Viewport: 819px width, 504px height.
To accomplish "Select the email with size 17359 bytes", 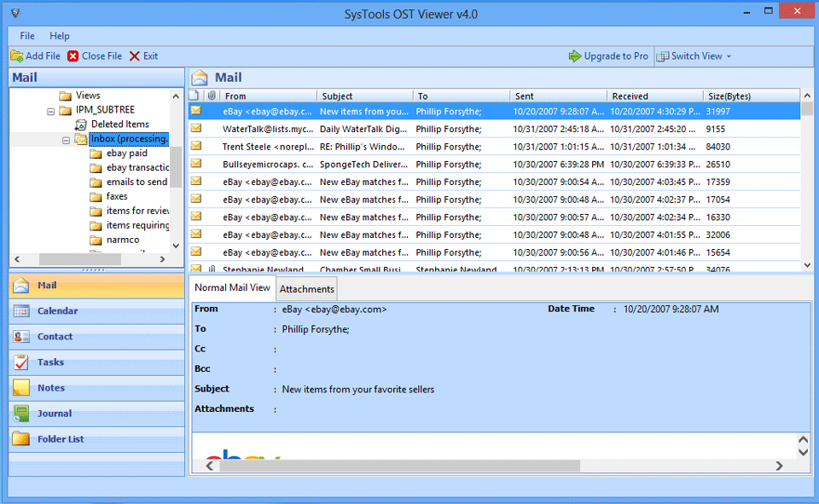I will point(494,182).
